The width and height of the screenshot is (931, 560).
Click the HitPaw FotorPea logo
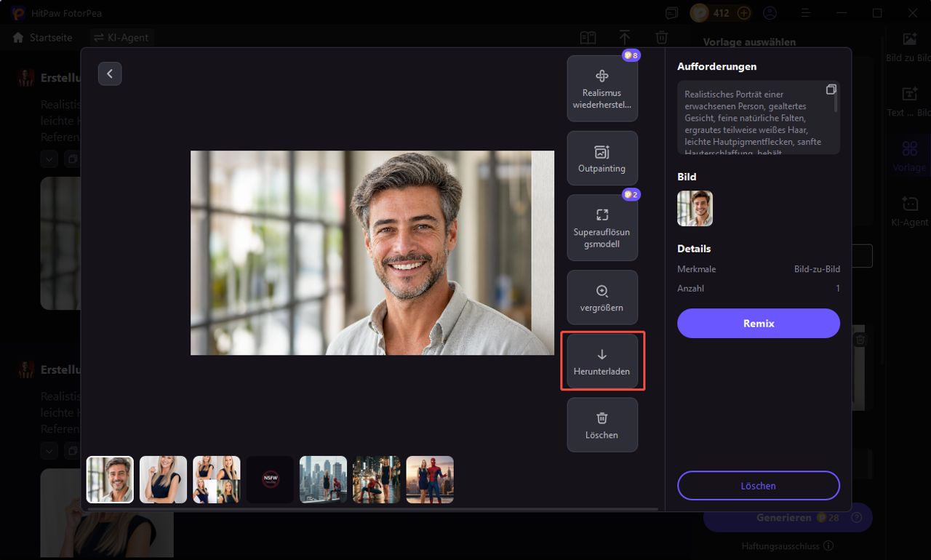18,13
